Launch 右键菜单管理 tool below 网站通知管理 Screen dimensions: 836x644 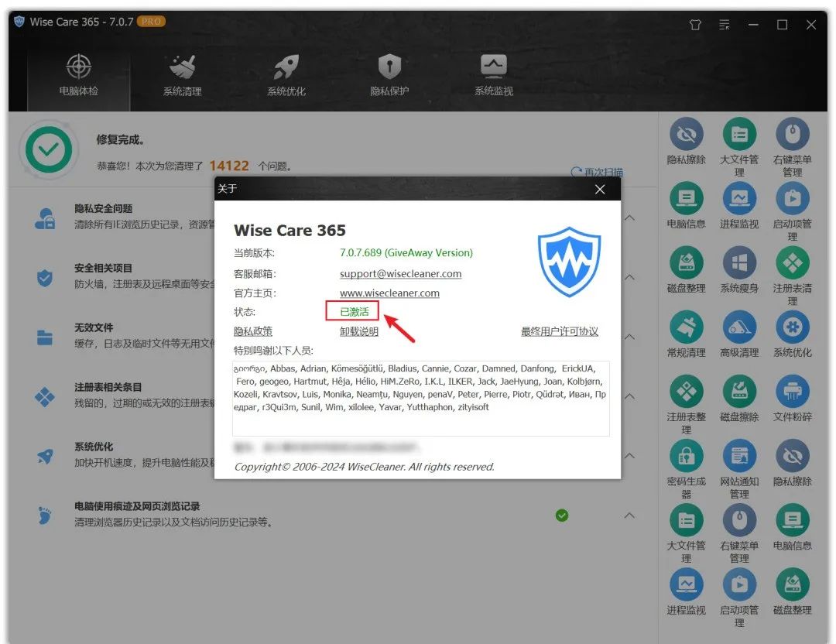[739, 533]
